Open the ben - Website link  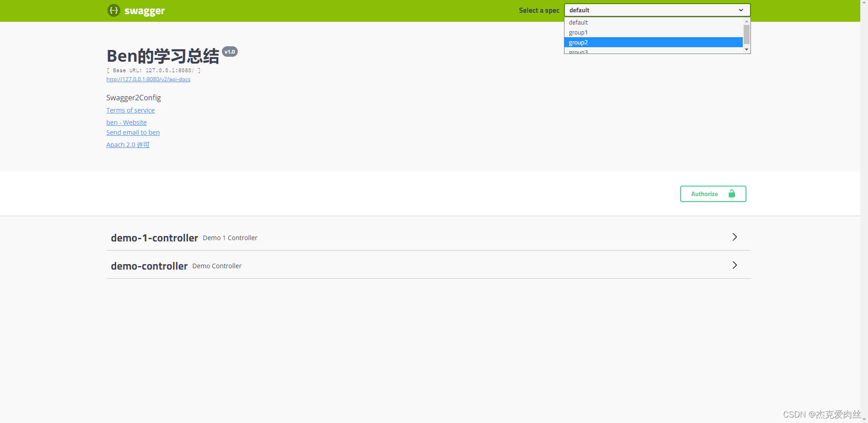click(127, 123)
